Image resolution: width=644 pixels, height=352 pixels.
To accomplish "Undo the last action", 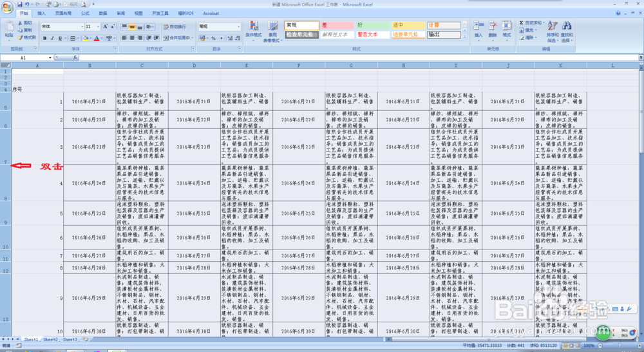I will (x=27, y=5).
